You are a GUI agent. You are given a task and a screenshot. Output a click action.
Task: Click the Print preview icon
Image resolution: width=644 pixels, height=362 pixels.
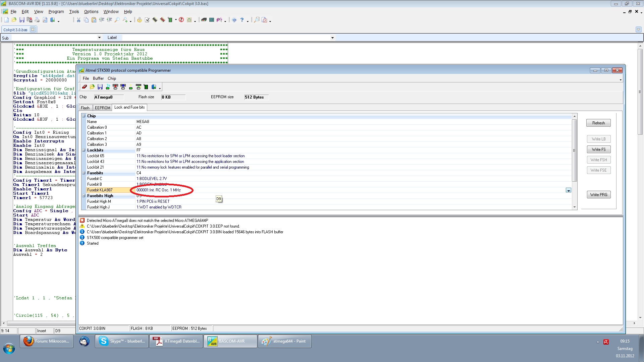click(45, 20)
